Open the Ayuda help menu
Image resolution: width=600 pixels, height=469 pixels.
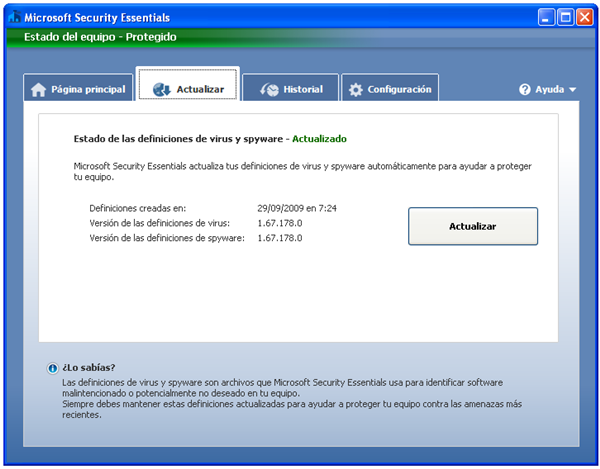(547, 90)
